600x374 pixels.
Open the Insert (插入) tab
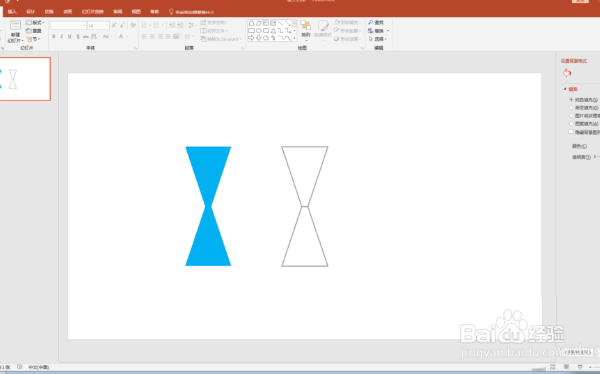point(12,12)
